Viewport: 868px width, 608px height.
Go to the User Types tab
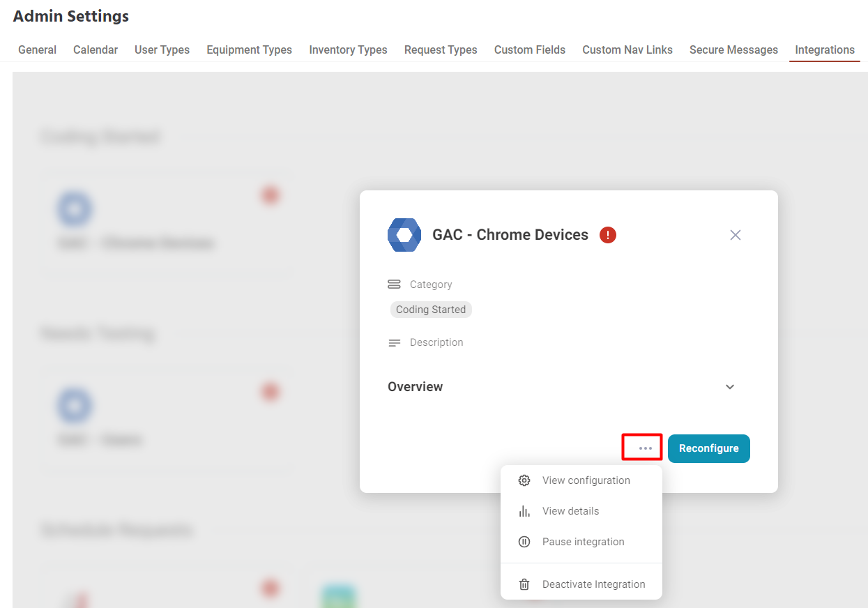(x=162, y=50)
